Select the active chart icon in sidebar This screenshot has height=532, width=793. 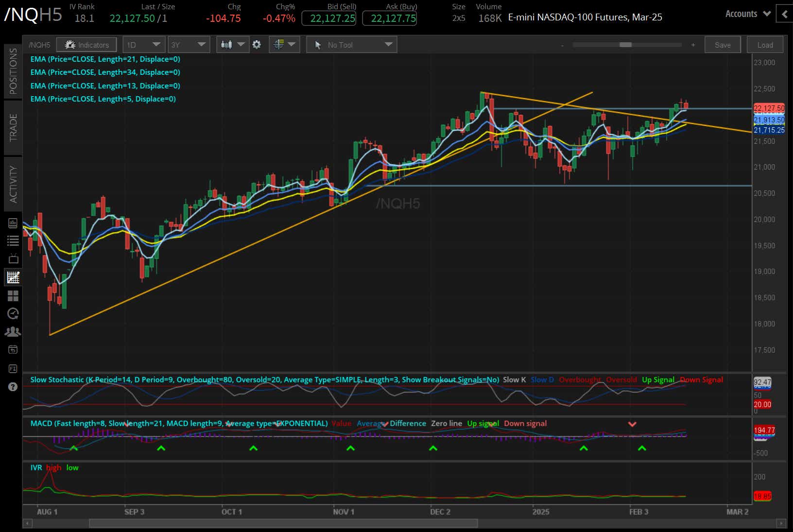pos(13,277)
